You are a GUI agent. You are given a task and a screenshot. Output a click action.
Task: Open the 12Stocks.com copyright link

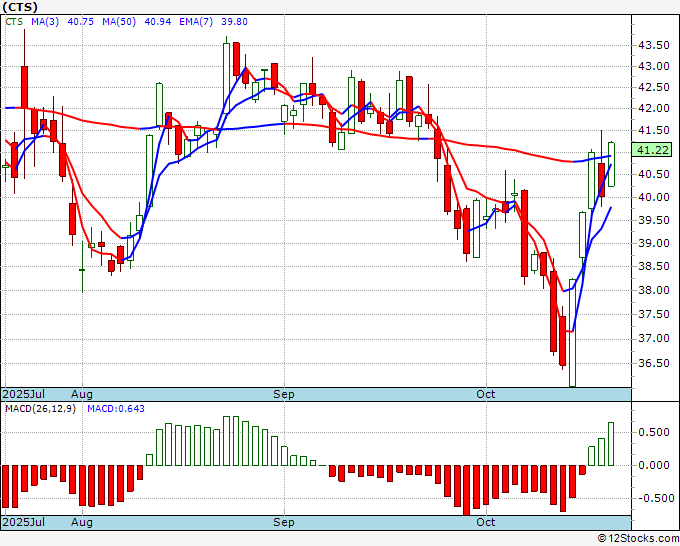[638, 538]
